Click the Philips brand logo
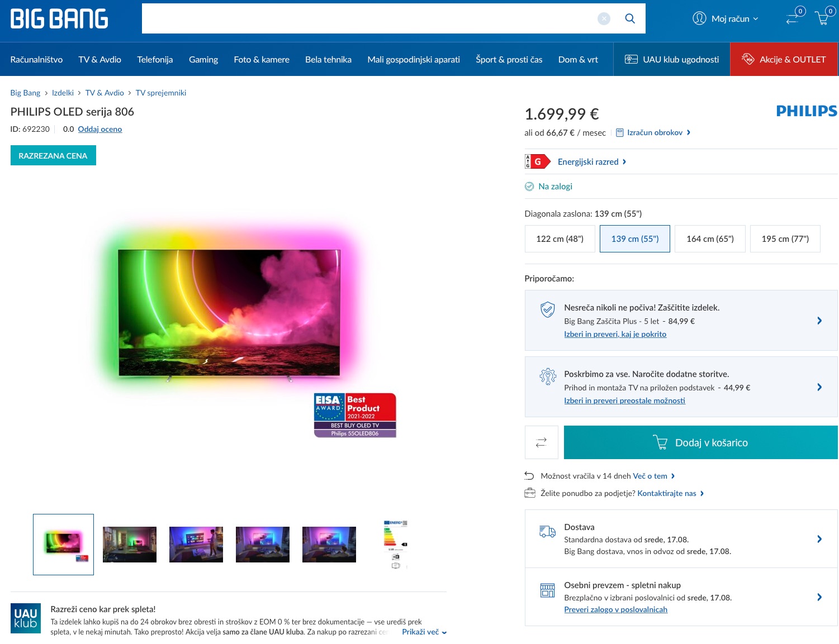The image size is (839, 644). tap(807, 111)
